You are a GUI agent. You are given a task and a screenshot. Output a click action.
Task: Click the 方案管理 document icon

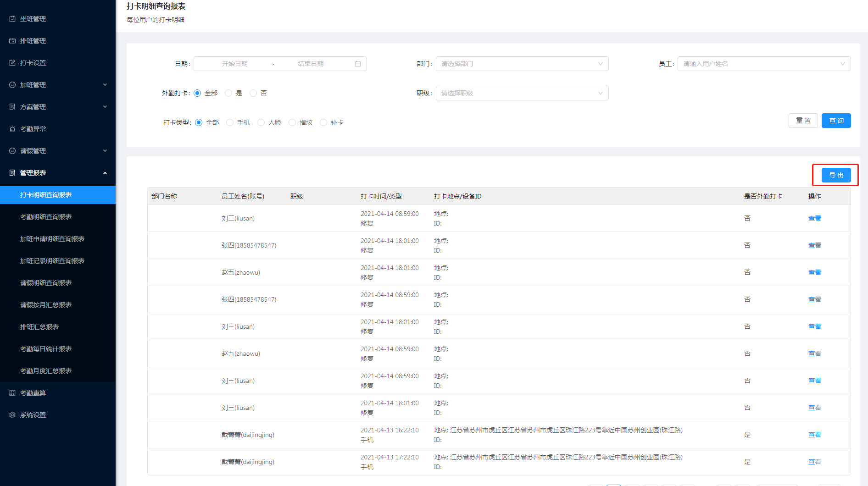click(12, 107)
